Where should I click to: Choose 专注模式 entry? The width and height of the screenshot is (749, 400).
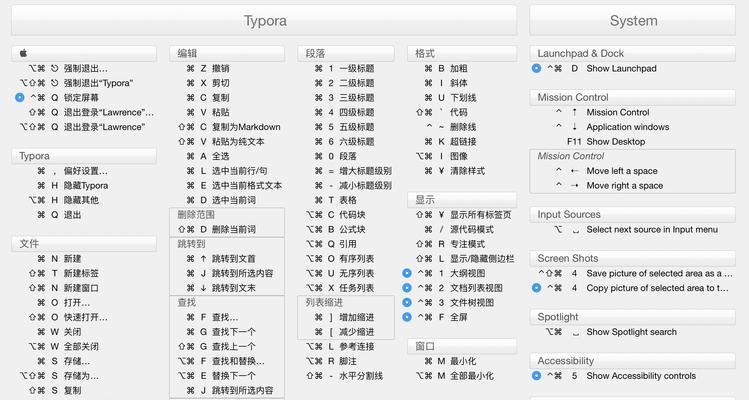450,244
